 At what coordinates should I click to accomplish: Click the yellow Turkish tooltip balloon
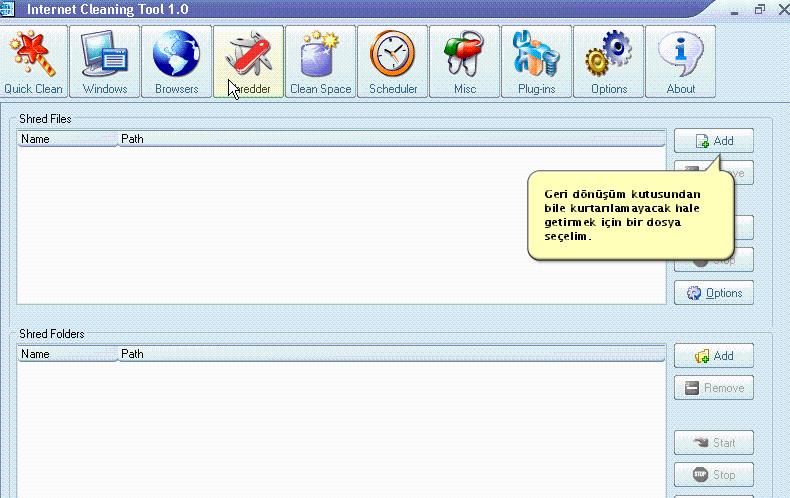click(x=631, y=215)
